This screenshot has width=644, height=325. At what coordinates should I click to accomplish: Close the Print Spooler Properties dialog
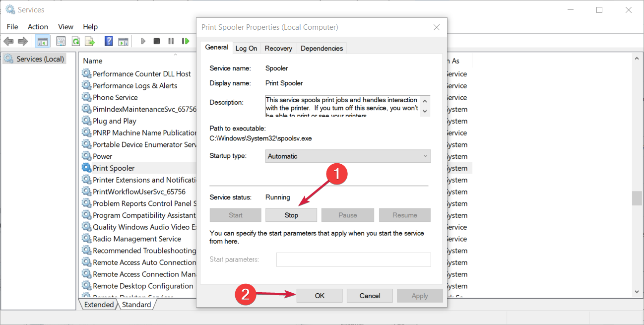click(x=436, y=27)
